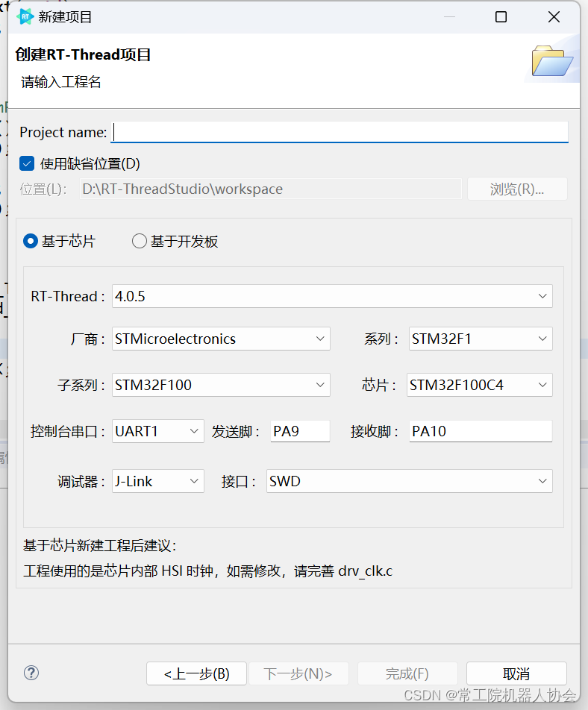
Task: Cancel the dialog with 取消 button
Action: click(516, 673)
